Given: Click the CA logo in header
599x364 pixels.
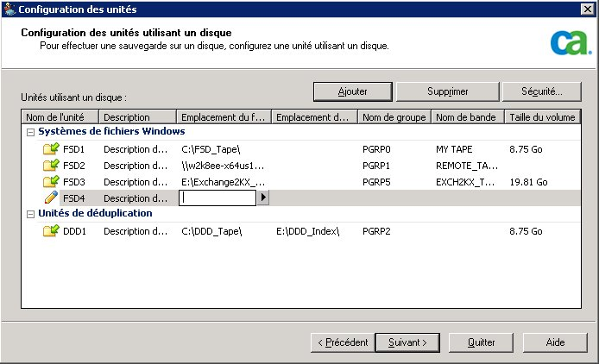Looking at the screenshot, I should point(565,41).
